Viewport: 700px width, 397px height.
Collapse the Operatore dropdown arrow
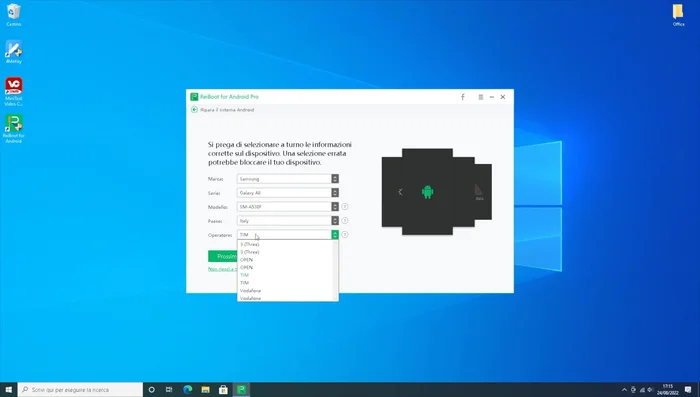click(x=335, y=234)
